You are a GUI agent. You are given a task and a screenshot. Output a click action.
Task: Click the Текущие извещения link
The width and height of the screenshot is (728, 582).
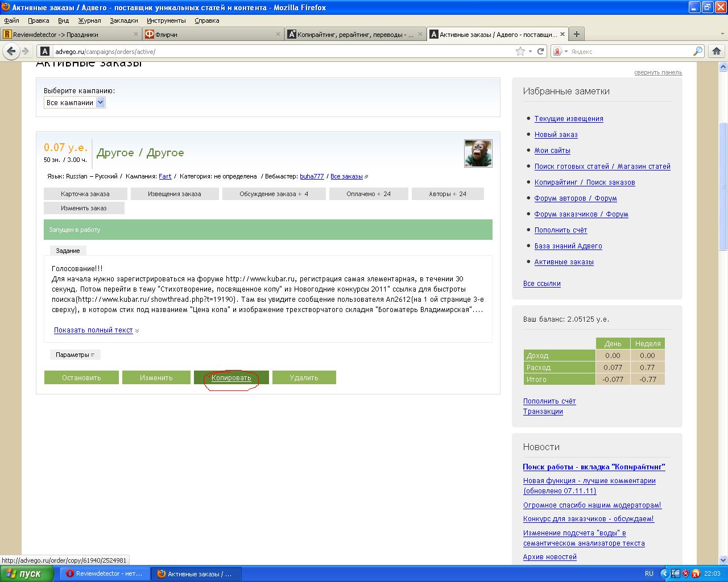(x=569, y=119)
